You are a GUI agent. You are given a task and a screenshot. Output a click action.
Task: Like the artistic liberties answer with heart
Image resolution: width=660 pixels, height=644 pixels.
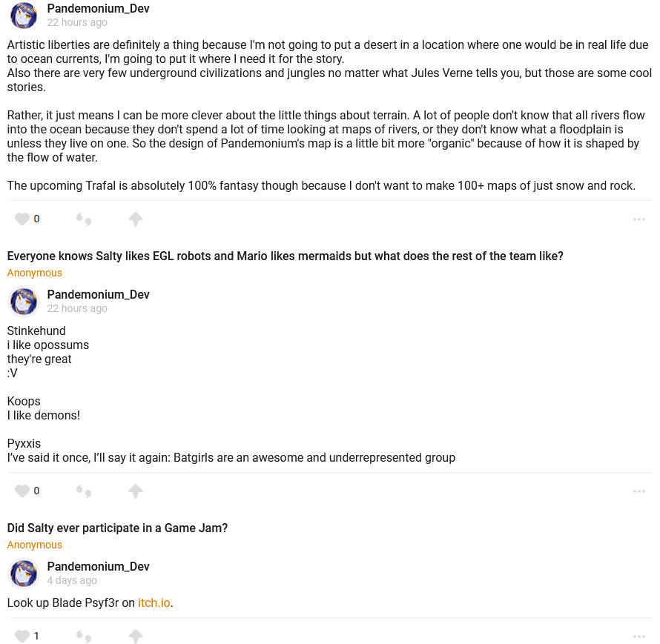(22, 219)
